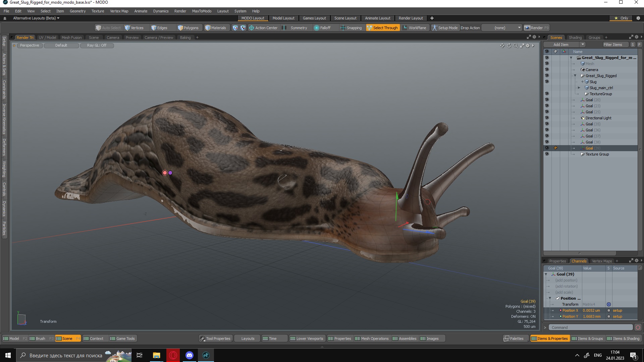Screen dimensions: 644x362
Task: Click the MODO taskbar icon
Action: pos(206,355)
